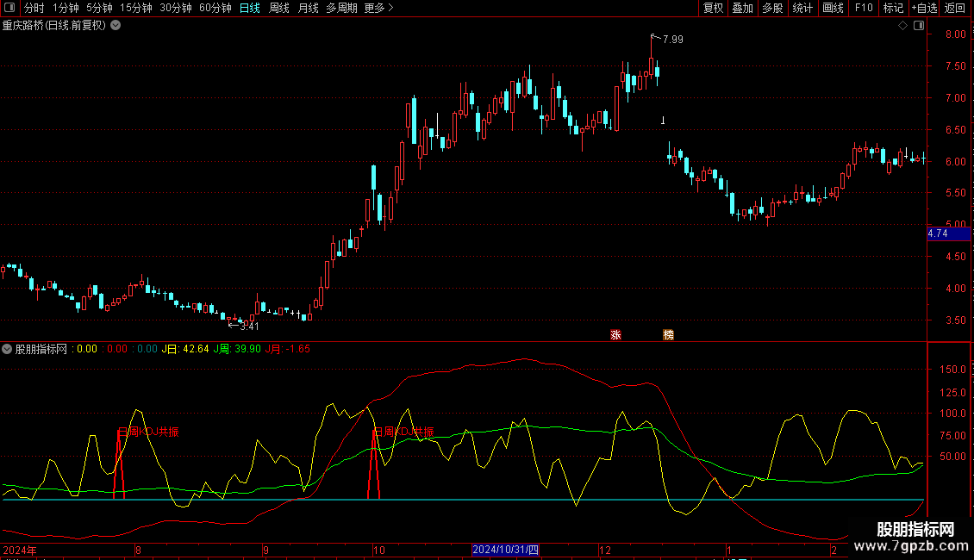Click month 9 on the time axis
Screen dimensions: 974x560
(x=265, y=550)
